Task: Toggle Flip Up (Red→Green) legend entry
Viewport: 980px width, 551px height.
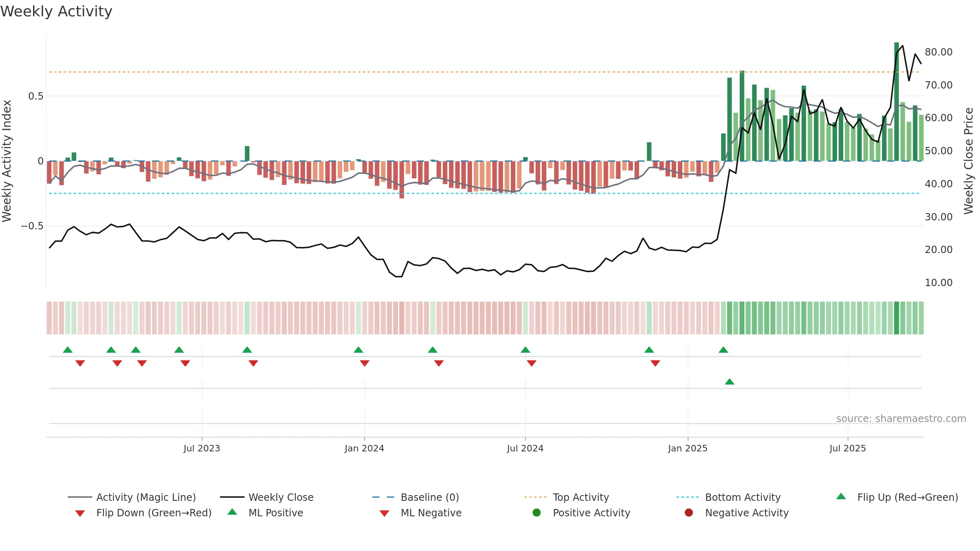Action: (x=897, y=497)
